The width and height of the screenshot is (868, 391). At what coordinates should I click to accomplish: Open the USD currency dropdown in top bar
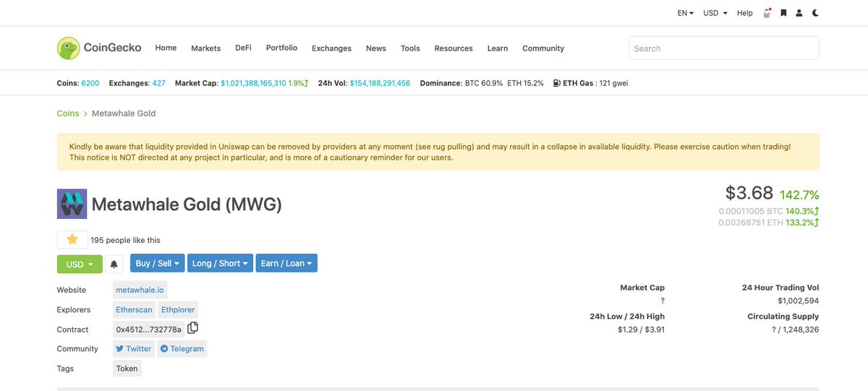(715, 13)
